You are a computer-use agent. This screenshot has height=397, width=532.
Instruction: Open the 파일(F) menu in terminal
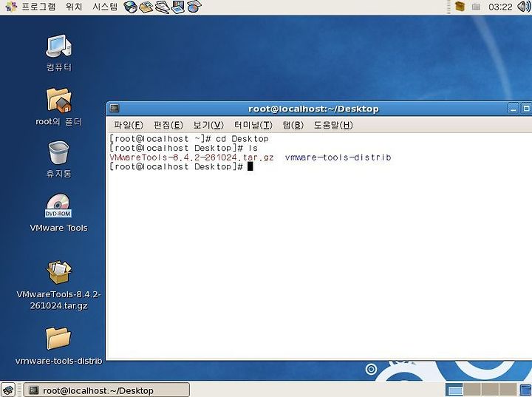pyautogui.click(x=129, y=126)
